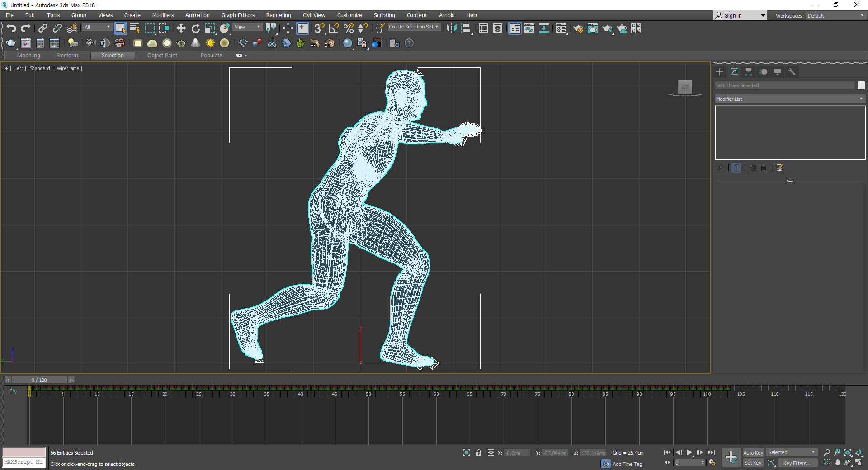Open the Render Setup teapot icon
The width and height of the screenshot is (868, 470).
pyautogui.click(x=578, y=28)
